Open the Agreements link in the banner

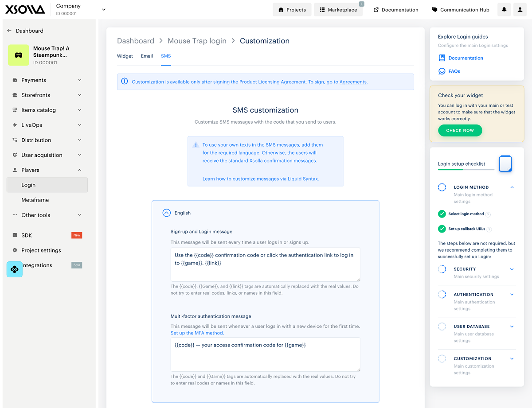tap(353, 82)
